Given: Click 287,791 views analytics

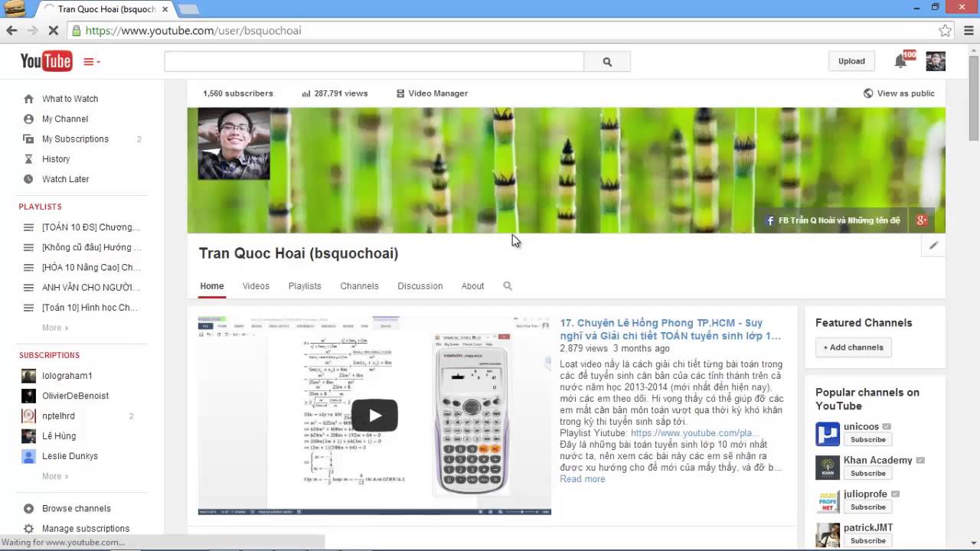Looking at the screenshot, I should pyautogui.click(x=335, y=93).
